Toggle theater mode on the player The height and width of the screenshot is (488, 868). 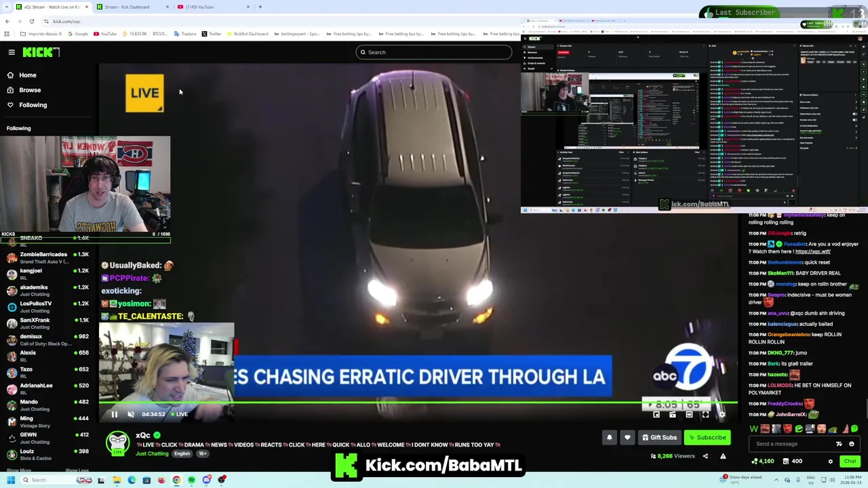point(689,414)
